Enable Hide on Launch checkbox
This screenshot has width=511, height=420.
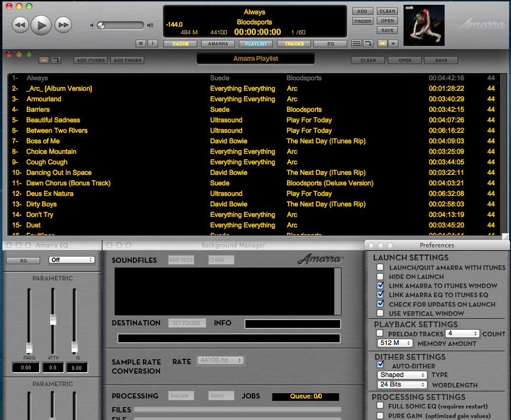click(380, 277)
